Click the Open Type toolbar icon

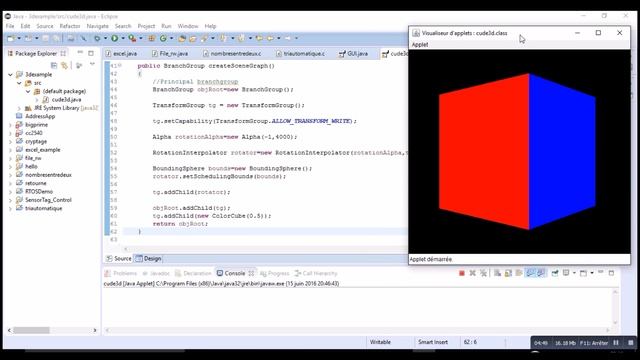click(x=182, y=38)
